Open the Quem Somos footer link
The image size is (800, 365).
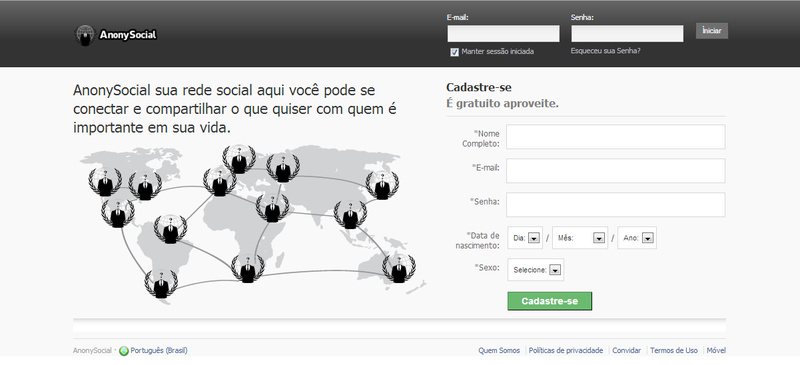499,351
